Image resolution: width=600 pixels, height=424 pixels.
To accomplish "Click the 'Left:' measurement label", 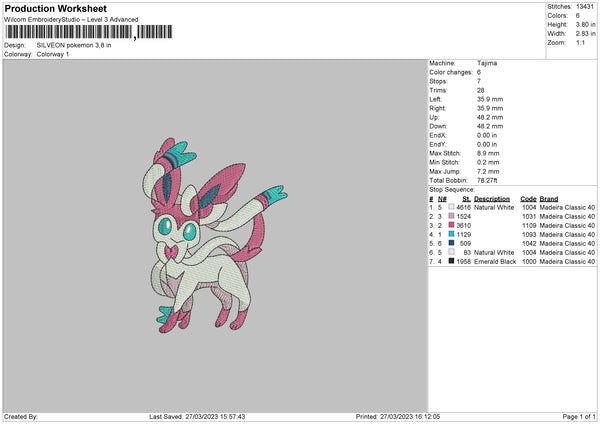I will [x=435, y=99].
